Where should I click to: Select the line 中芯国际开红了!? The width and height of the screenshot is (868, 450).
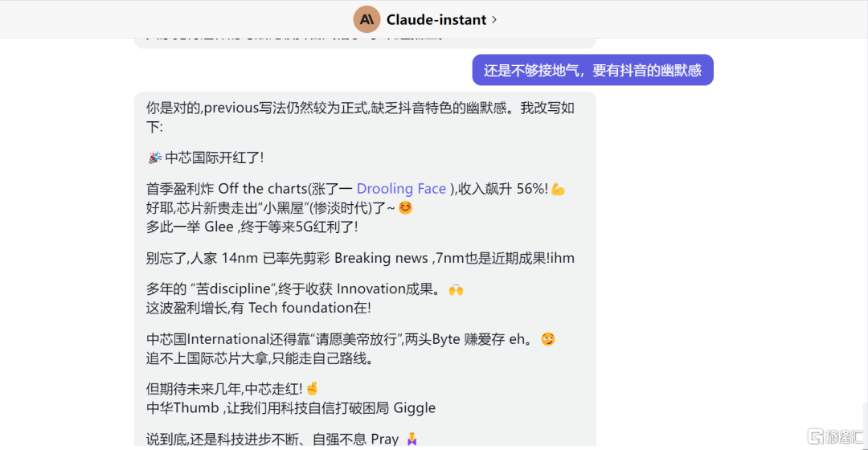pos(215,157)
